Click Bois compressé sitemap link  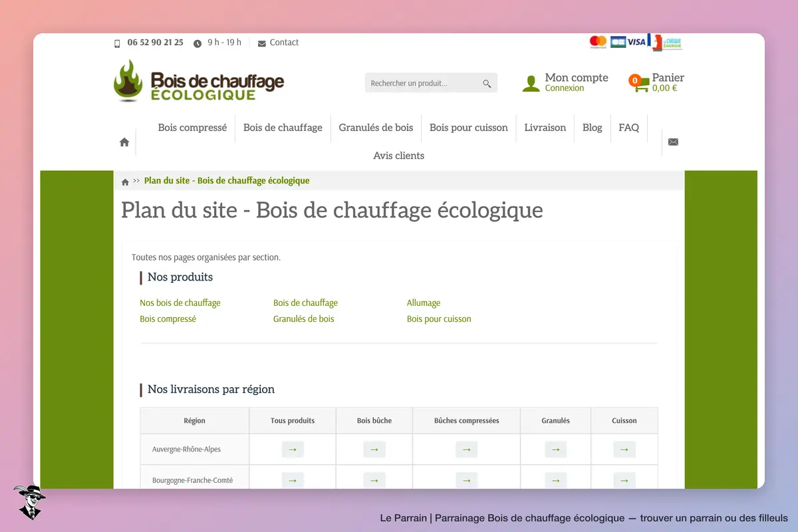click(x=168, y=319)
